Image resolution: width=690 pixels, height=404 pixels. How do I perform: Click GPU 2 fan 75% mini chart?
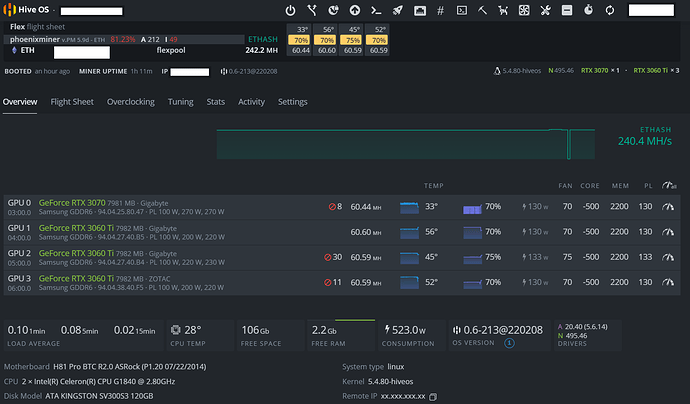[x=472, y=260]
